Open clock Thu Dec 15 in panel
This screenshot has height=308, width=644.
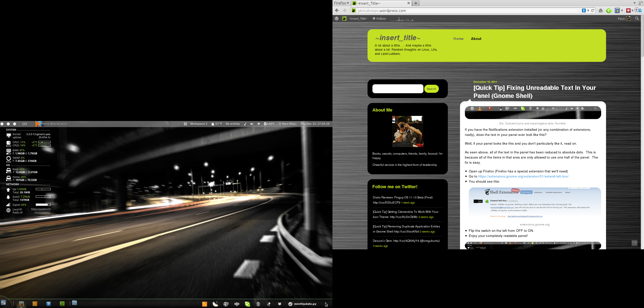(x=315, y=124)
